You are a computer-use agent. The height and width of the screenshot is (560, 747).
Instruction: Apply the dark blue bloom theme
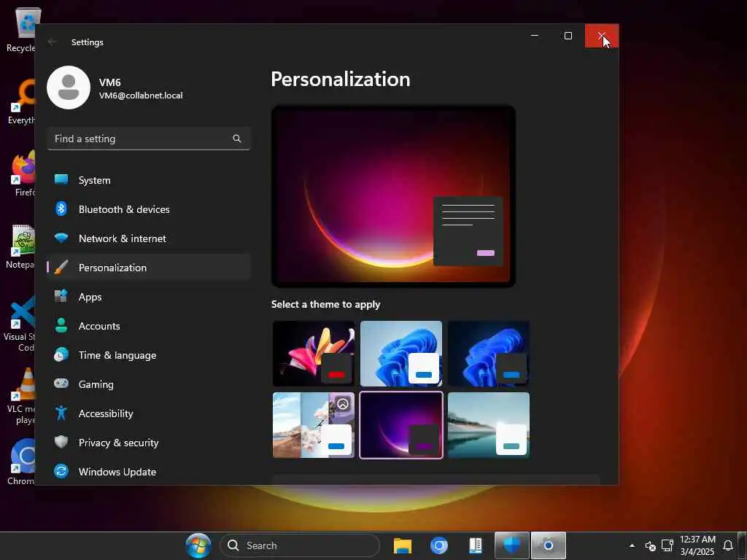tap(489, 354)
